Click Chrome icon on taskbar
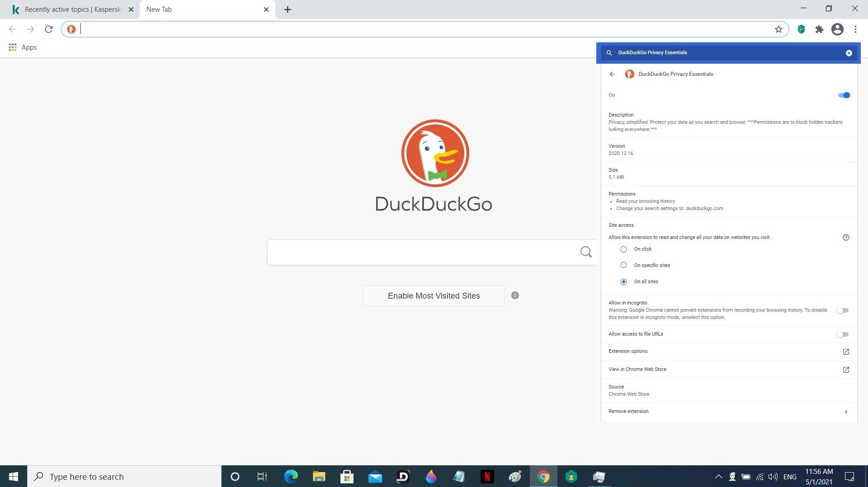868x487 pixels. (543, 477)
